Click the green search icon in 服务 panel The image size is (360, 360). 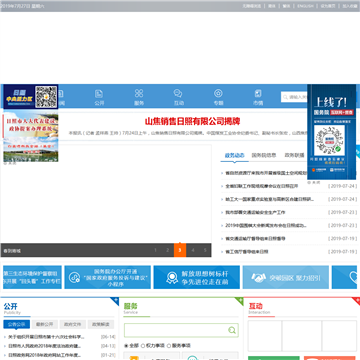point(232,330)
